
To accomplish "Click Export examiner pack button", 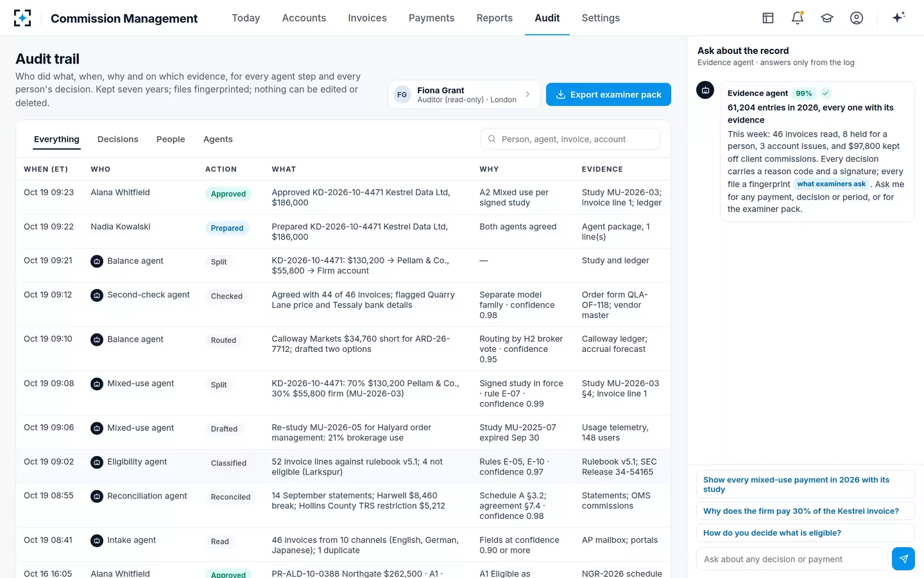I will tap(608, 94).
